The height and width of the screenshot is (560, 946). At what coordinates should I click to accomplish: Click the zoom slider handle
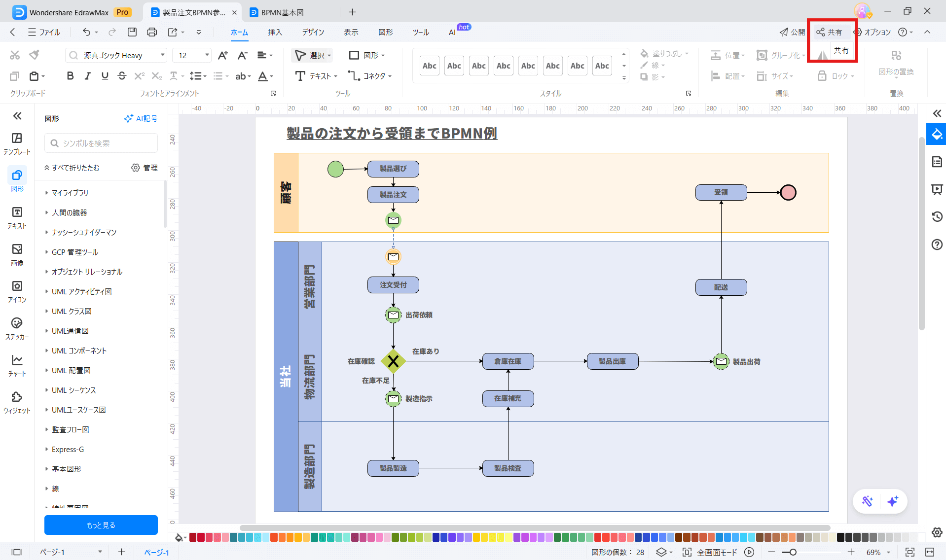[793, 552]
